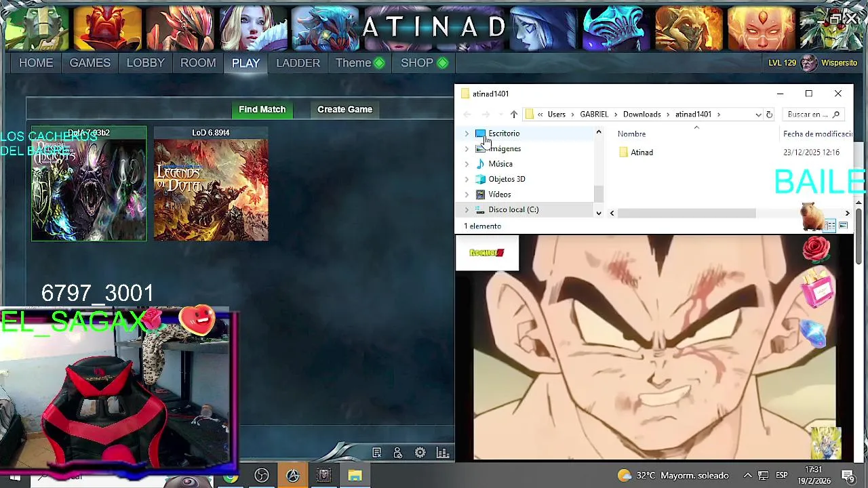The width and height of the screenshot is (868, 488).
Task: Select Objetos 3D in the navigation pane
Action: pos(507,179)
